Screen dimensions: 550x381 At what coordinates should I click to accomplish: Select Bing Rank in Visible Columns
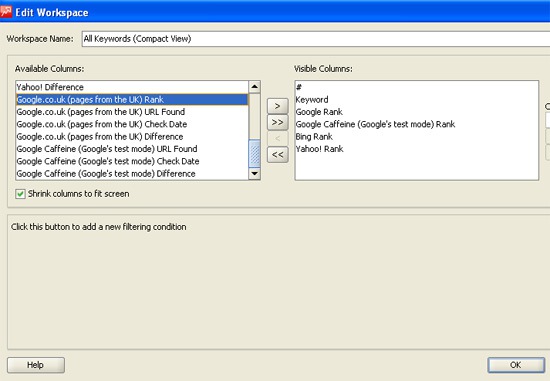[x=416, y=136]
